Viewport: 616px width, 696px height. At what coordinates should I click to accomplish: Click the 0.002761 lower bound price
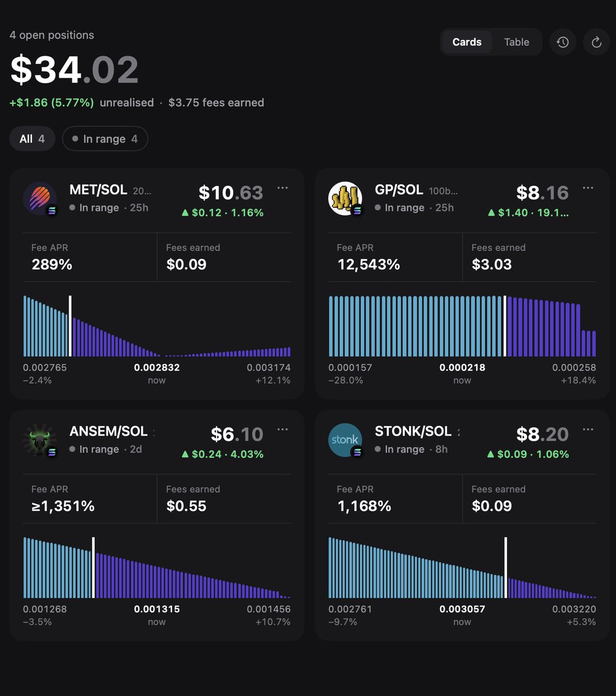[x=350, y=609]
